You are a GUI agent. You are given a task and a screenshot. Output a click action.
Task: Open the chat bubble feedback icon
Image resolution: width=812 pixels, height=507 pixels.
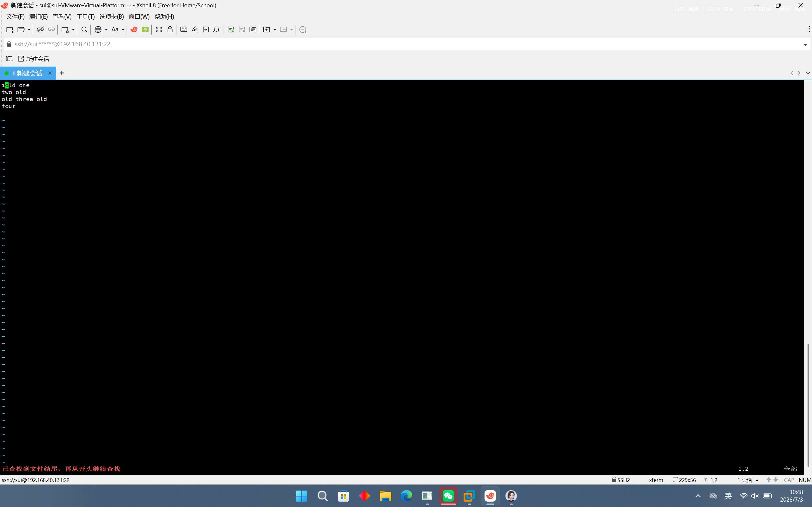point(303,29)
